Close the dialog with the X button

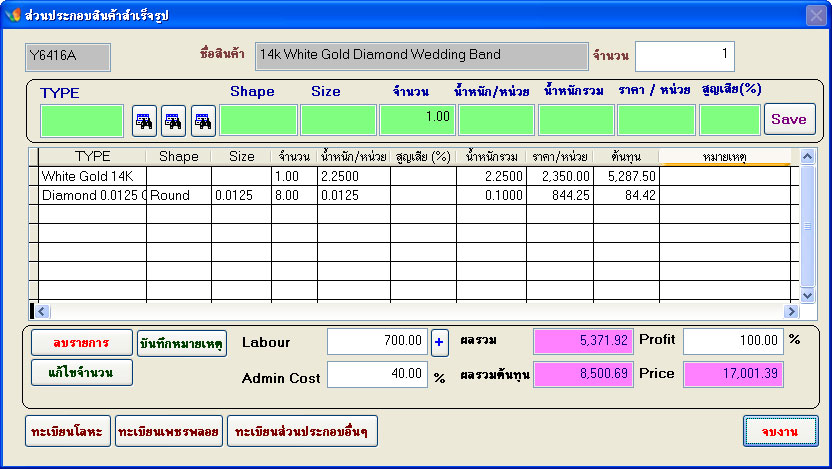tap(815, 14)
